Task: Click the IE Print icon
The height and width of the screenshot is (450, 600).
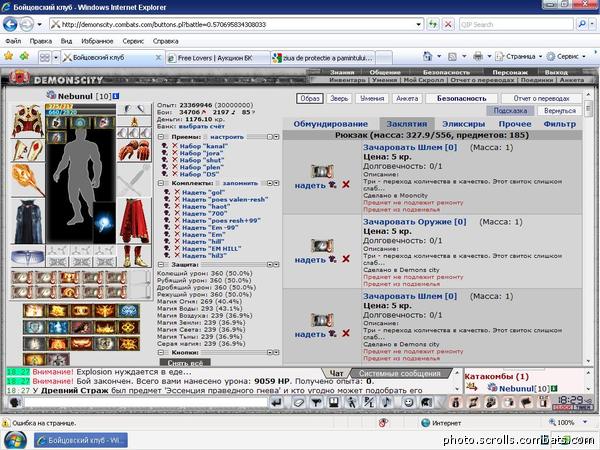Action: coord(478,57)
